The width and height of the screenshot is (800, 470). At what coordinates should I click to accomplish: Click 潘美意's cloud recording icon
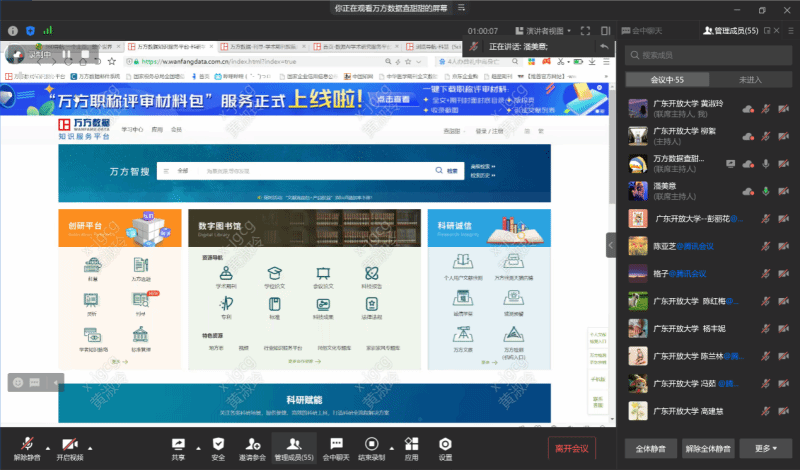tap(748, 191)
